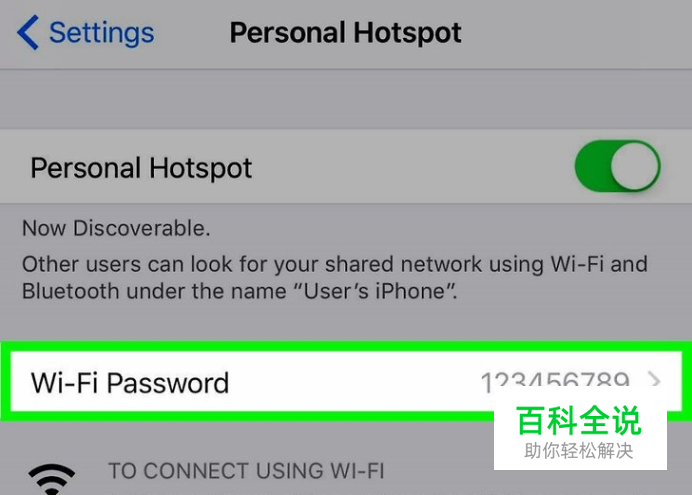Screen dimensions: 692x495
Task: Click the Wi-Fi signal icon
Action: coord(52,479)
